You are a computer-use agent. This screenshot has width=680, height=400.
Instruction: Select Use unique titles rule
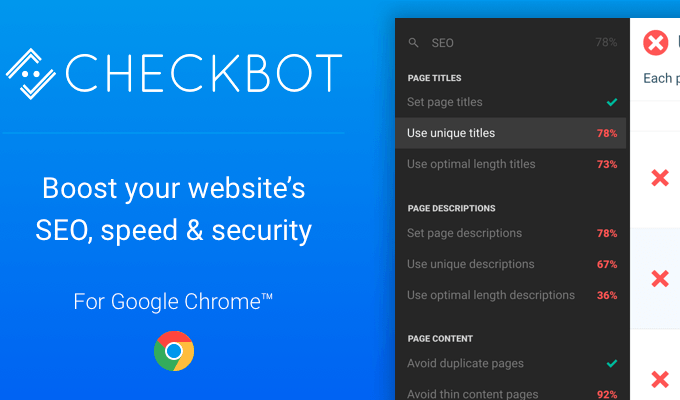(x=452, y=133)
